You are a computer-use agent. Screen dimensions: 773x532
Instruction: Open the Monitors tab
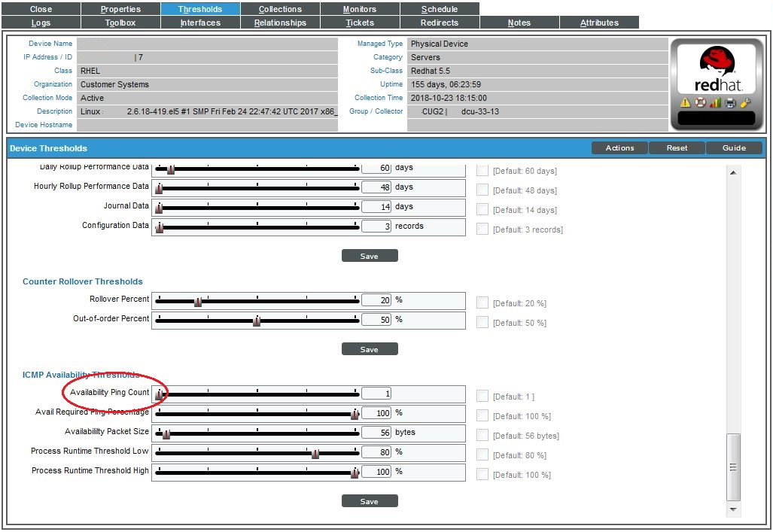point(360,8)
